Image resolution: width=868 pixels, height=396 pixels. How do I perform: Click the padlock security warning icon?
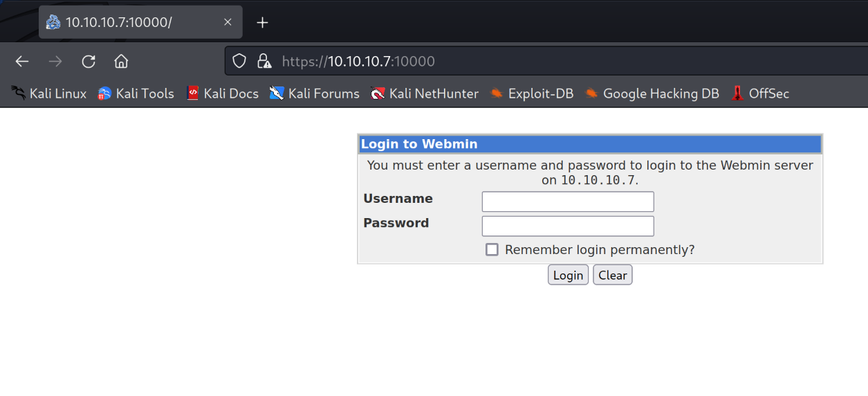click(264, 62)
